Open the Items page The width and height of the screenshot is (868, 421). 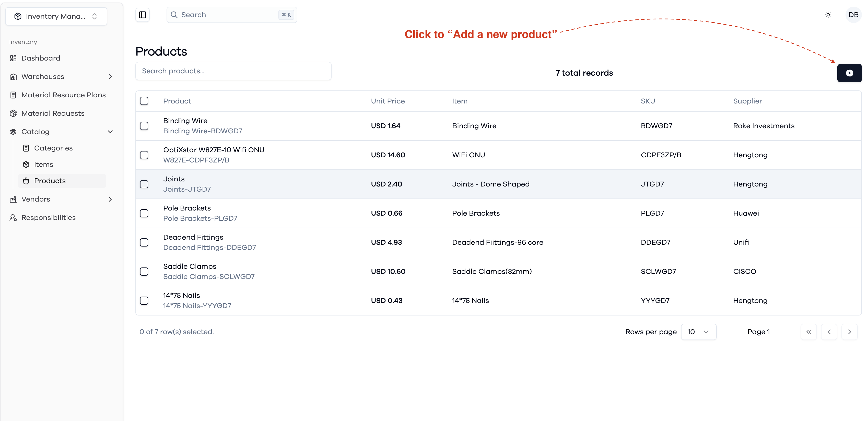[43, 165]
